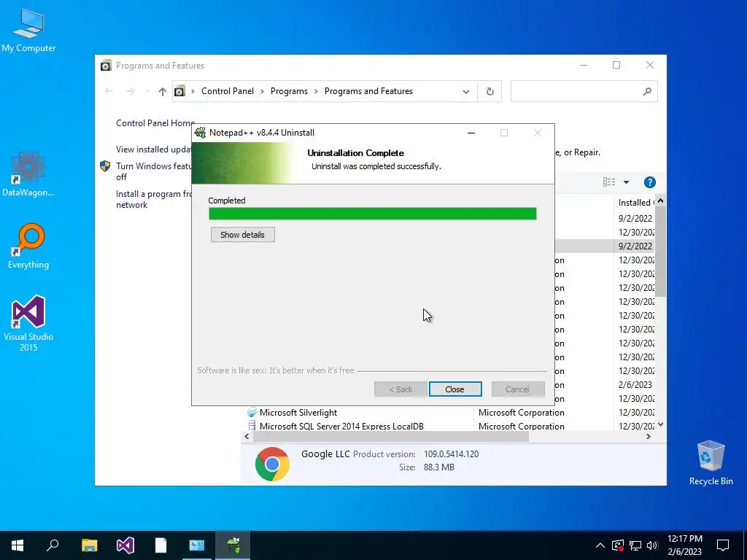Click Programs in breadcrumb path

tap(289, 91)
